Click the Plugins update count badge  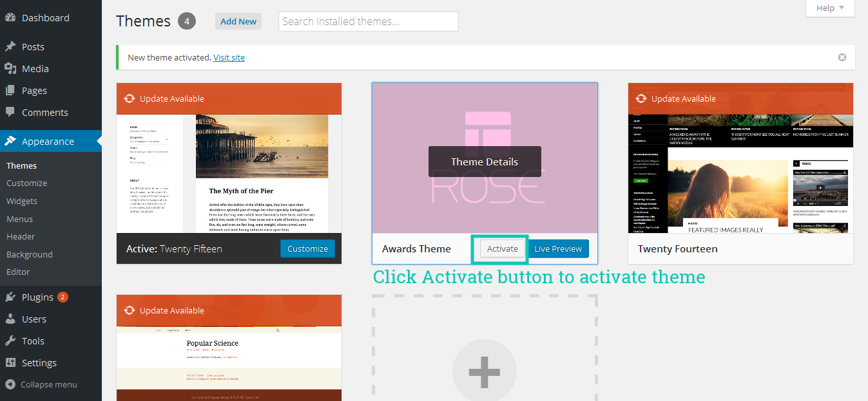point(63,297)
